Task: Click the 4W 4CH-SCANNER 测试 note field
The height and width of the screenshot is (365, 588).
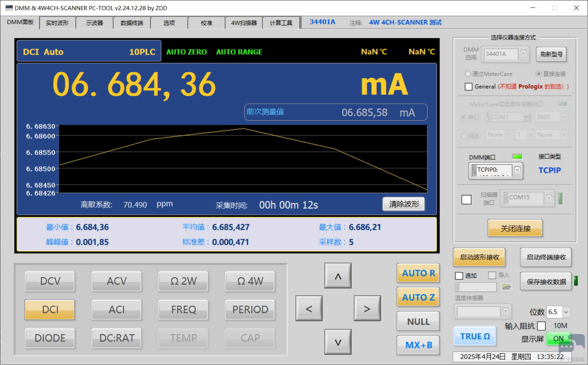Action: pyautogui.click(x=405, y=22)
